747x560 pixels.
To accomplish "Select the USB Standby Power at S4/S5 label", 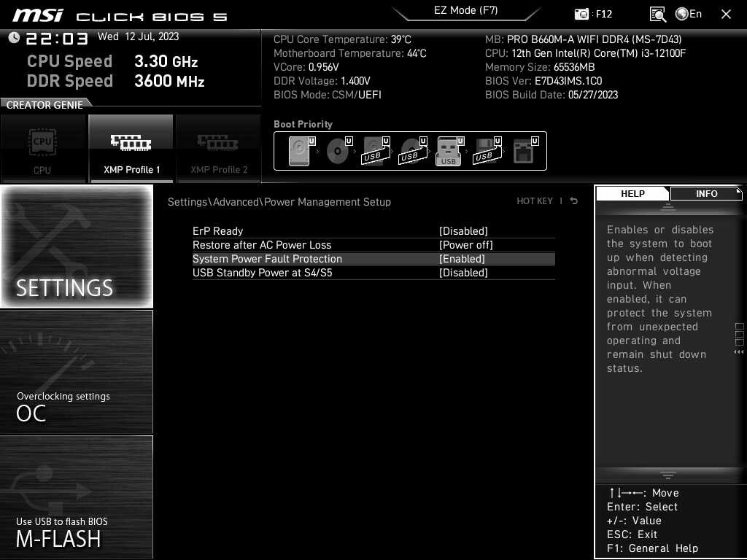I will tap(263, 273).
